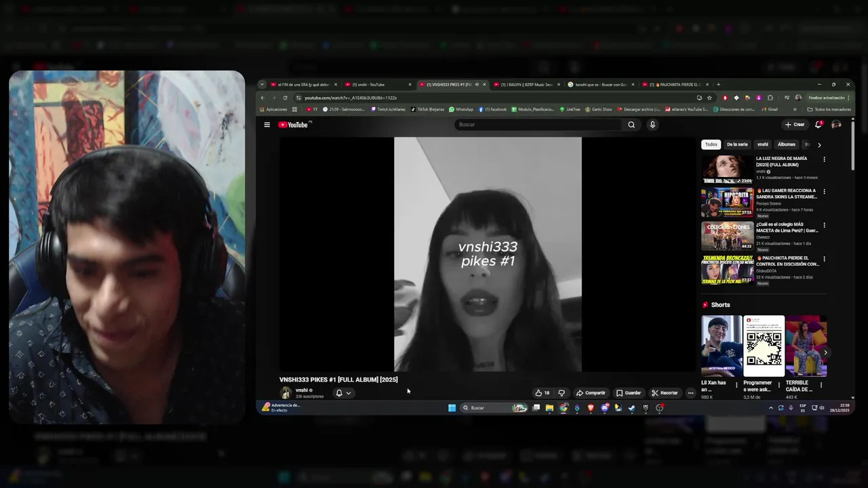The width and height of the screenshot is (868, 488).
Task: Switch to 'vnshi - YouTube' browser tab
Action: click(x=378, y=85)
